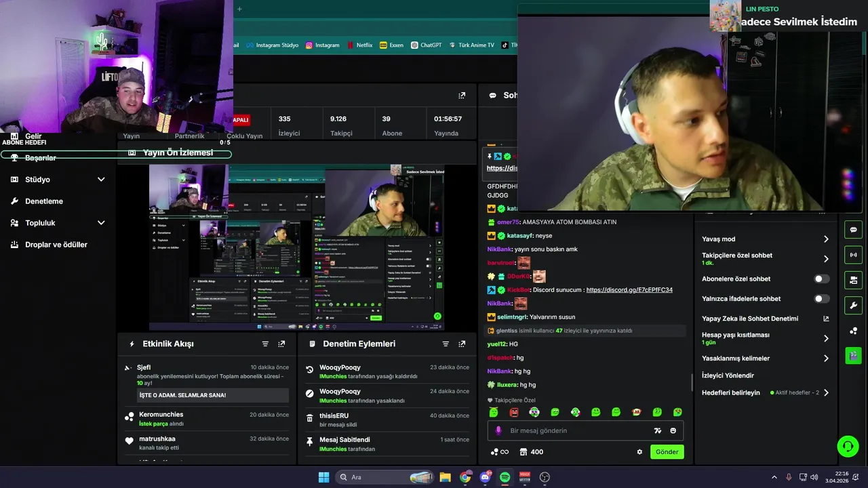This screenshot has width=868, height=488.
Task: Click the red angry emote in quick emotes
Action: [x=514, y=412]
